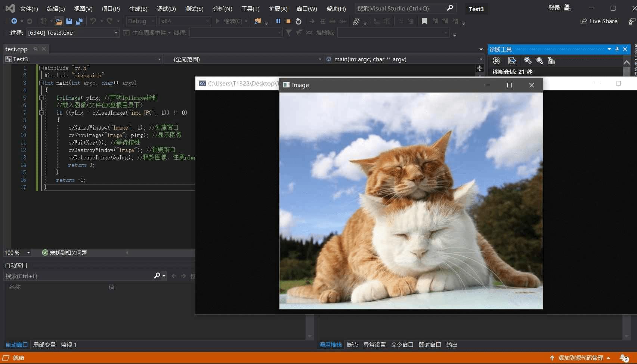
Task: Open the process [6340] Test3.exe dropdown
Action: (72, 33)
